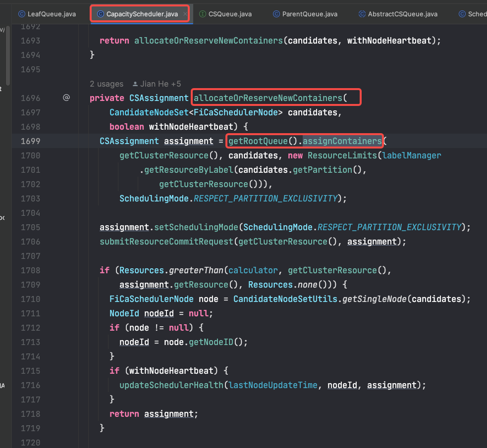Click the author avatar icon beside Jian He
Image resolution: width=487 pixels, height=448 pixels.
point(135,84)
